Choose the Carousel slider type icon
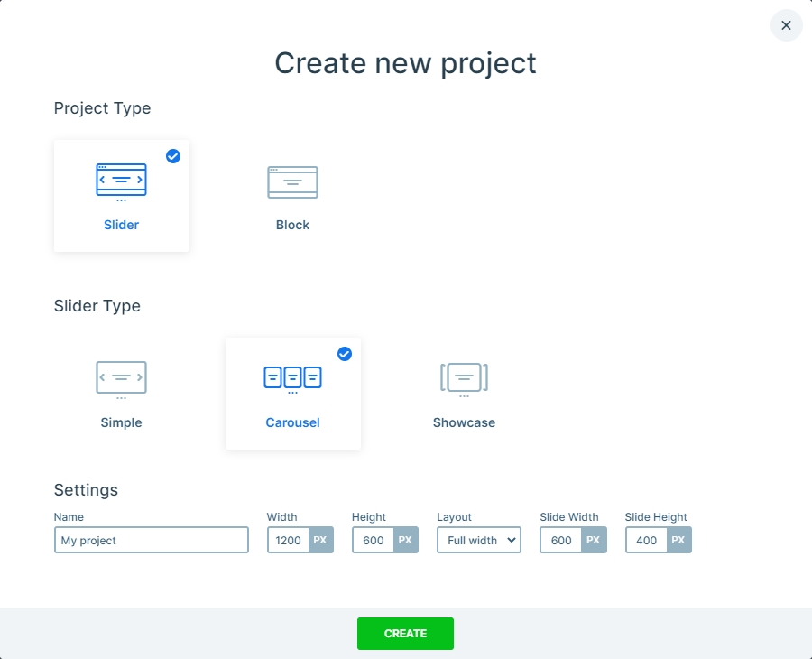 point(292,380)
